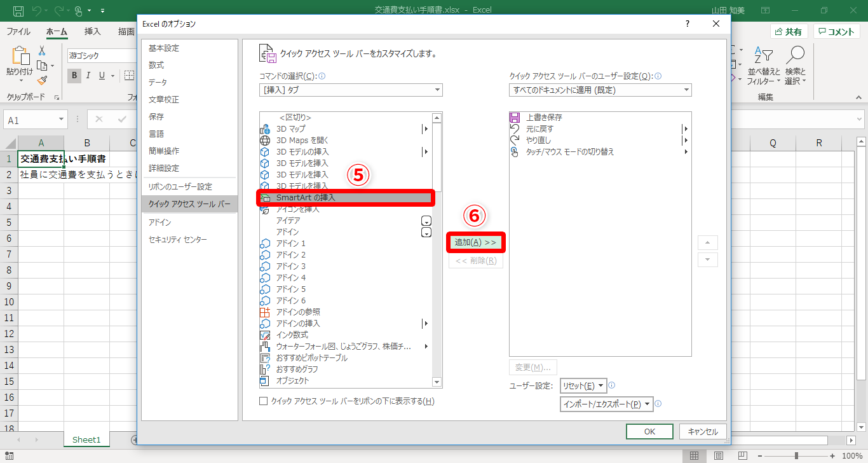Open the 貼り付け dropdown arrow
This screenshot has width=868, height=463.
click(x=20, y=81)
